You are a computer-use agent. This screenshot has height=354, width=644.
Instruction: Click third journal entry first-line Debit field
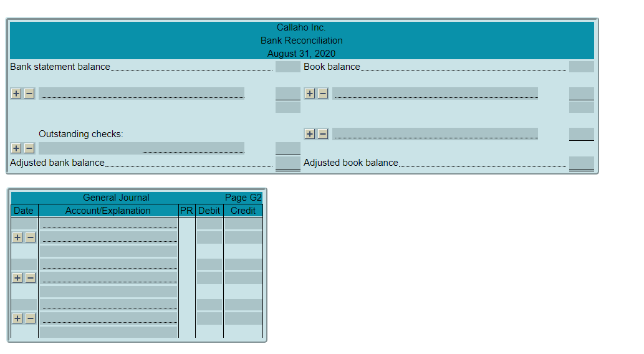209,305
